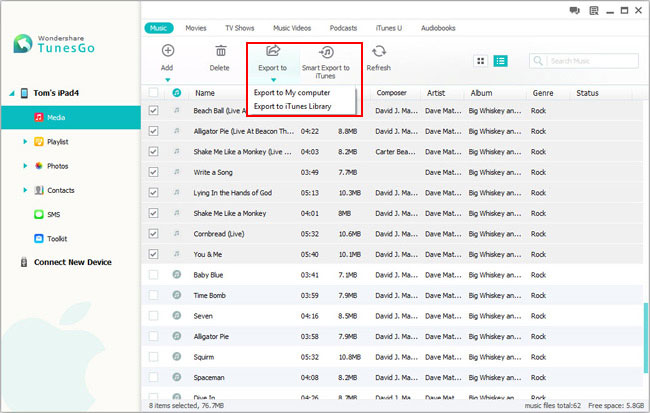This screenshot has height=413, width=650.
Task: Open the Playlist sidebar item
Action: tap(57, 142)
